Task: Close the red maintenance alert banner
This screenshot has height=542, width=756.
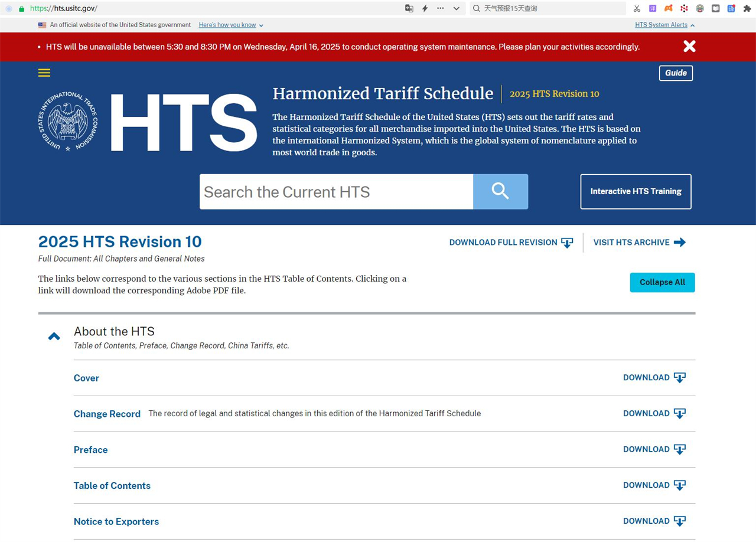Action: 689,46
